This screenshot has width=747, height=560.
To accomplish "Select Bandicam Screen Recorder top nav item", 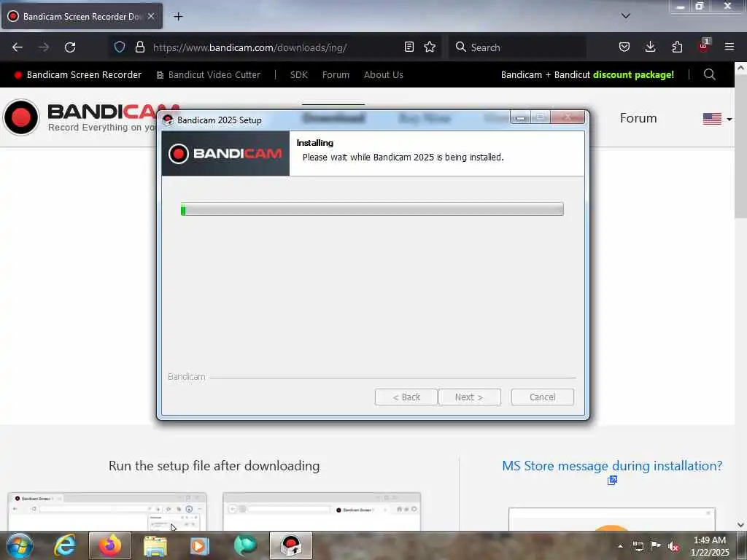I will [78, 75].
